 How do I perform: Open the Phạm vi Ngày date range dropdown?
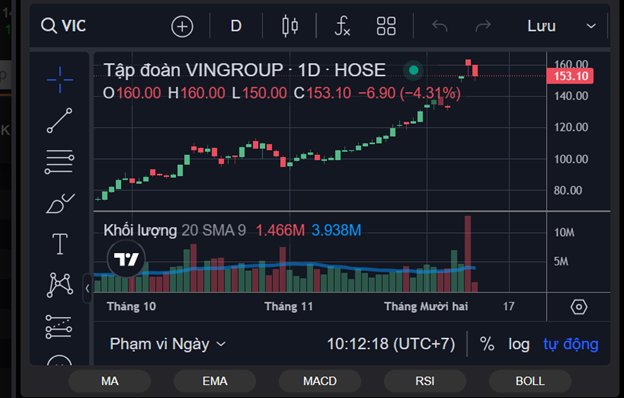point(168,344)
